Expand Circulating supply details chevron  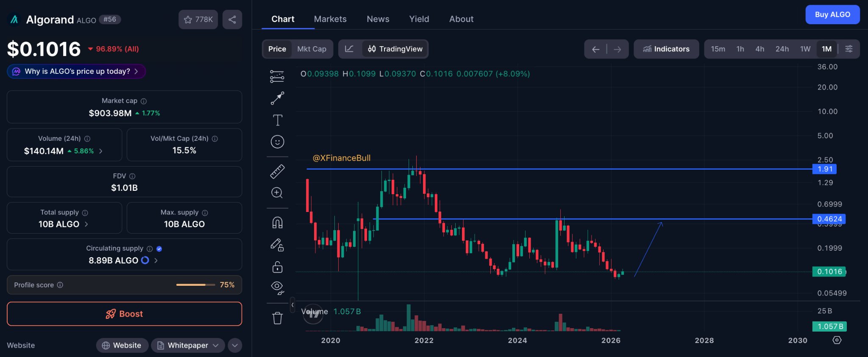(x=156, y=260)
